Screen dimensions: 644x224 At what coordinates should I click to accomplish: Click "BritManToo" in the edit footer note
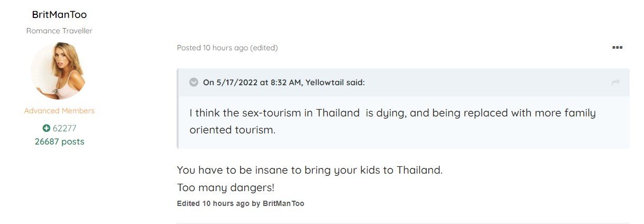[283, 203]
